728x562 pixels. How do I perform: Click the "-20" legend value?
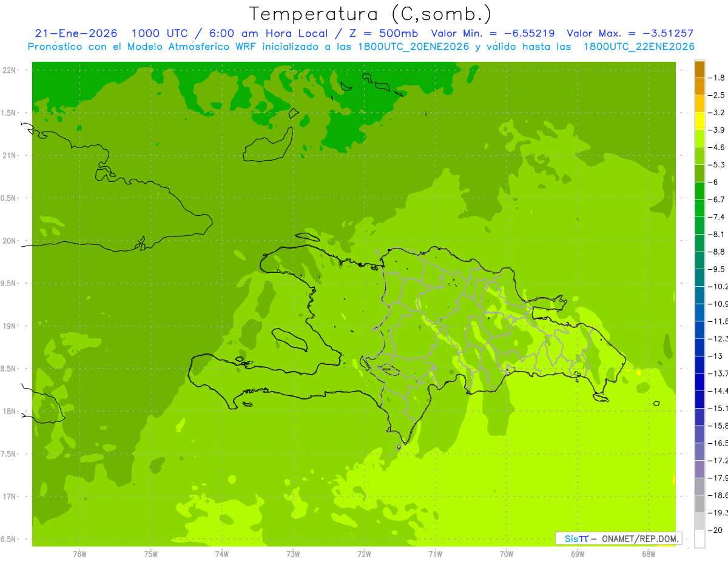[715, 530]
